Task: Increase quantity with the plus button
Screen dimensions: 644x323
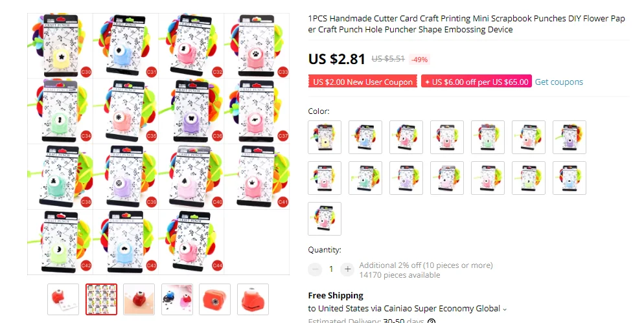Action: click(x=347, y=269)
